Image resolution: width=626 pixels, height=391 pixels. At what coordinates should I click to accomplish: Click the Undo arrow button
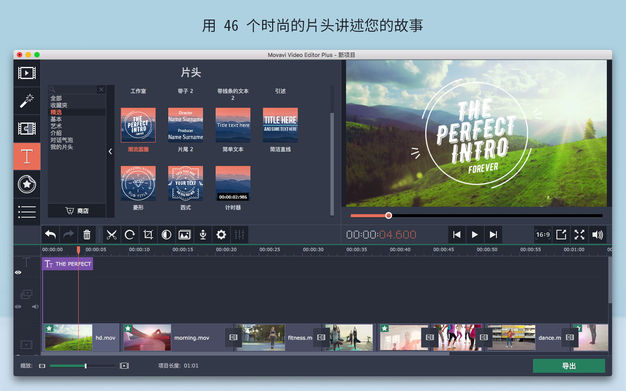(50, 235)
